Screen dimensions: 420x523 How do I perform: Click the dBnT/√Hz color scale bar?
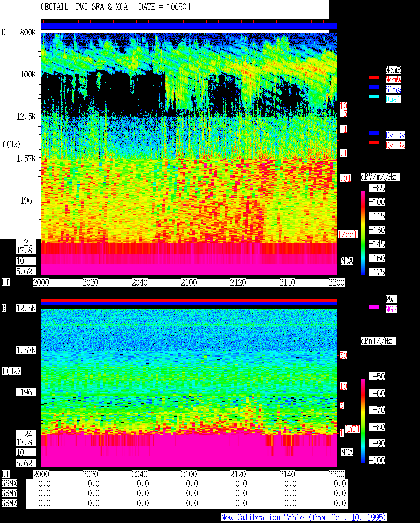363,421
